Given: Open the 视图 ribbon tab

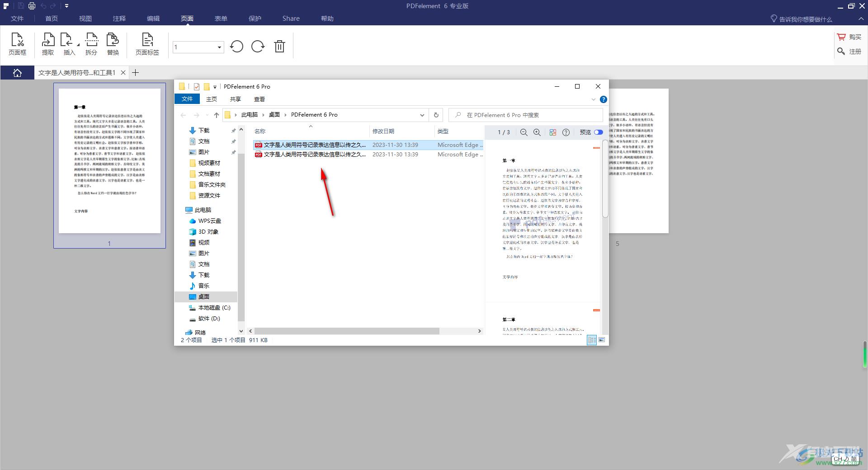Looking at the screenshot, I should point(85,19).
